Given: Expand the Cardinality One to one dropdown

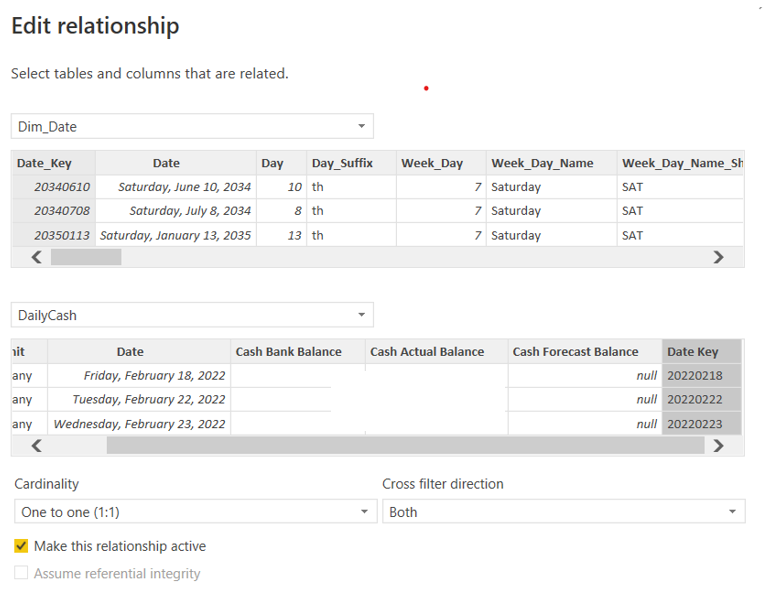Looking at the screenshot, I should [195, 512].
